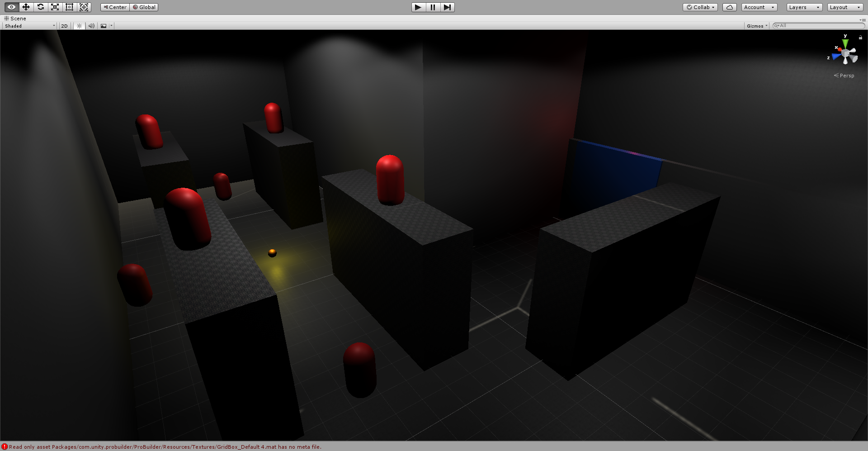Toggle scene lighting sun button

79,26
